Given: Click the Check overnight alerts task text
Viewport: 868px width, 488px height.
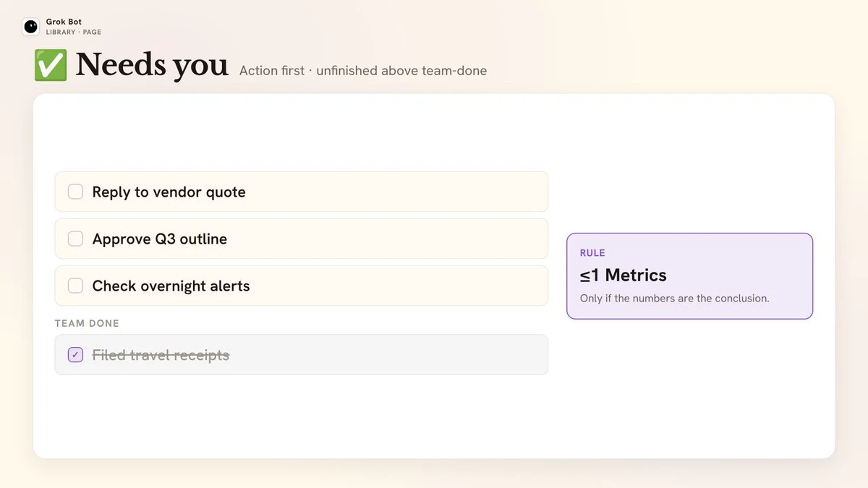Looking at the screenshot, I should [171, 286].
